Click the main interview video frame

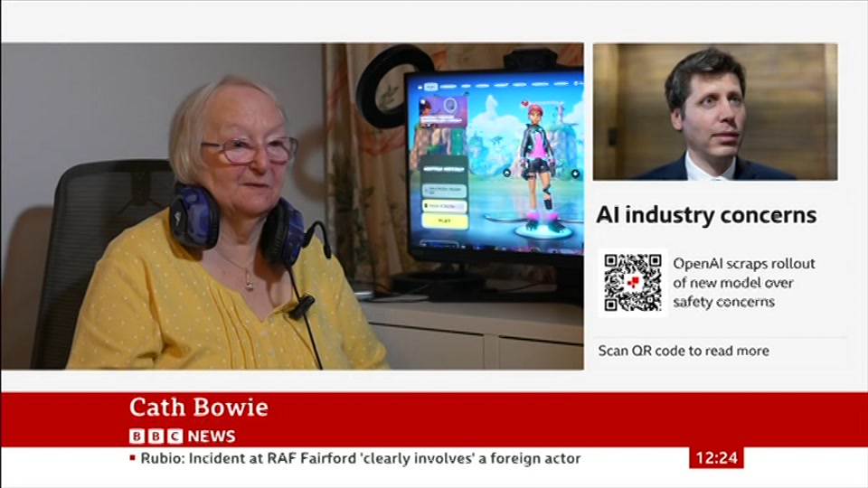(292, 206)
